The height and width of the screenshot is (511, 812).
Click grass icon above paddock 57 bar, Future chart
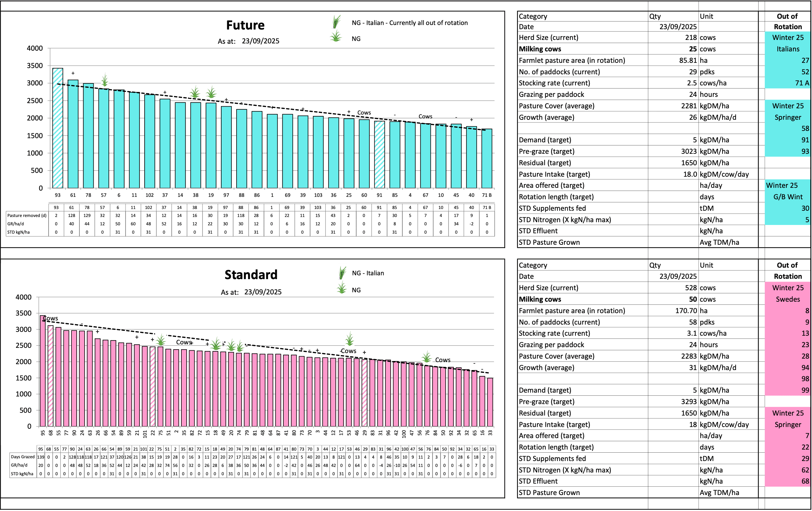coord(104,80)
